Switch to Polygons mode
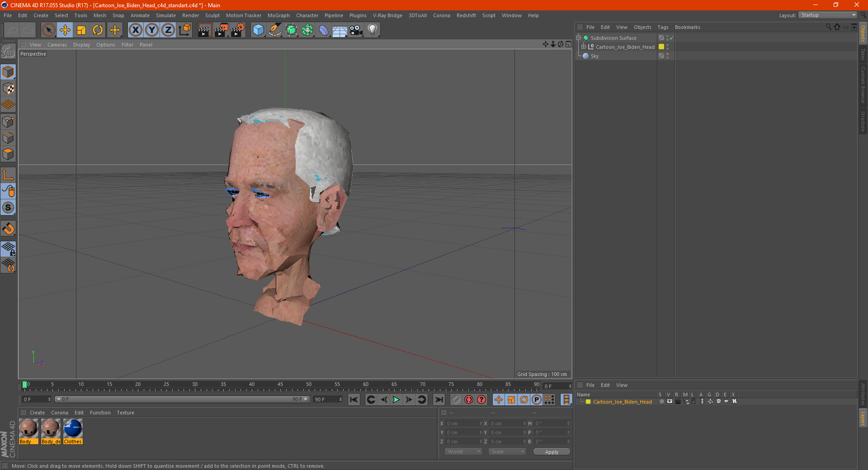The height and width of the screenshot is (470, 868). pos(8,154)
